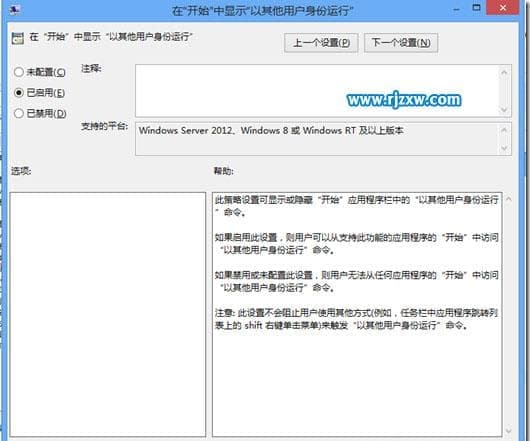Click the window system icon in title bar
This screenshot has height=441, width=530.
point(15,10)
